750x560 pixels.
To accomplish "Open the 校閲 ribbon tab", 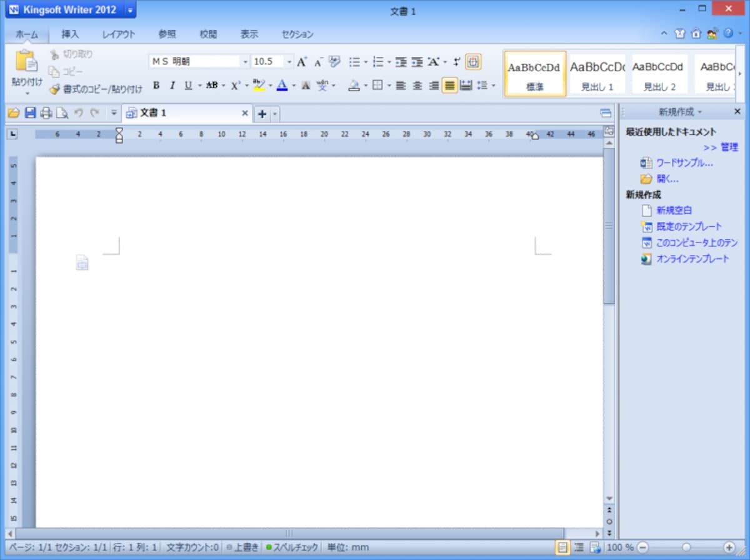I will click(208, 34).
